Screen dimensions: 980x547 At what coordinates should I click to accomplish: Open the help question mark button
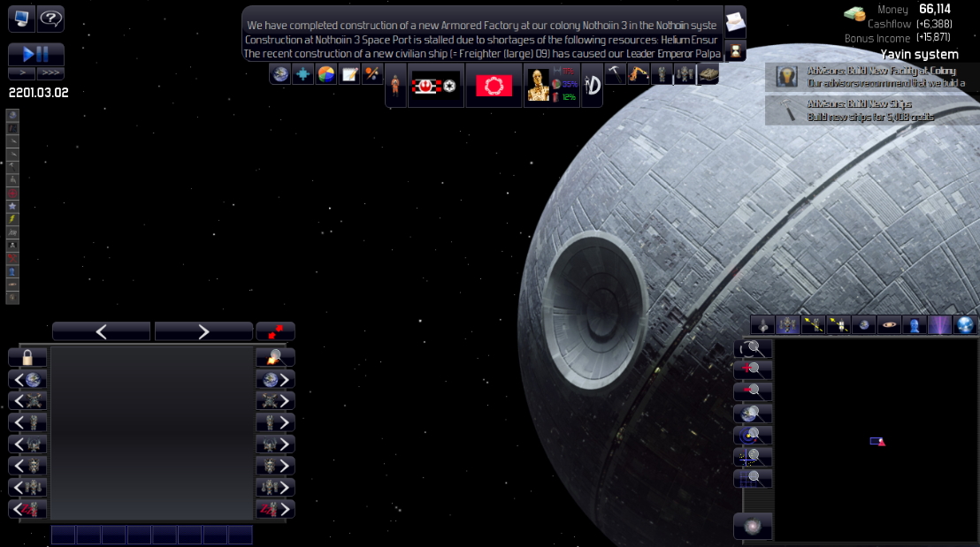point(50,19)
